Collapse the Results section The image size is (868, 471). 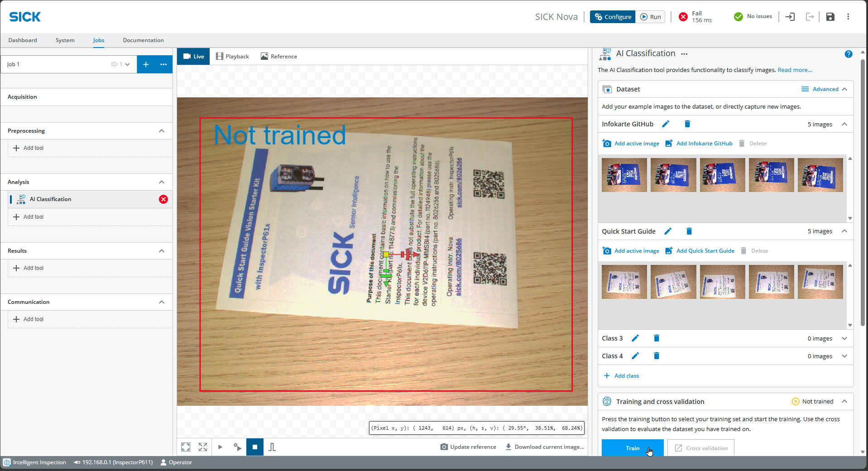162,251
